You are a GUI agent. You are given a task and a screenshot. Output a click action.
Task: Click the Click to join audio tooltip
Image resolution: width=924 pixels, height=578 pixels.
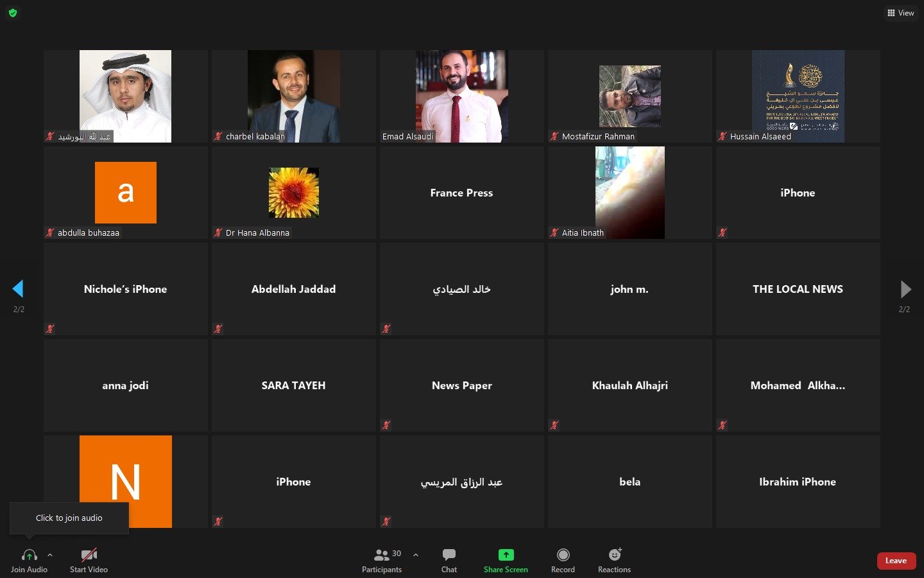69,518
